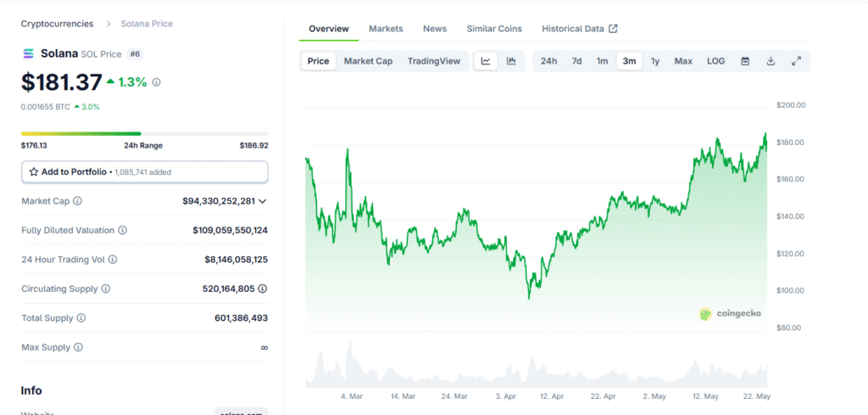Click the price chart peak near 22. May

point(765,133)
